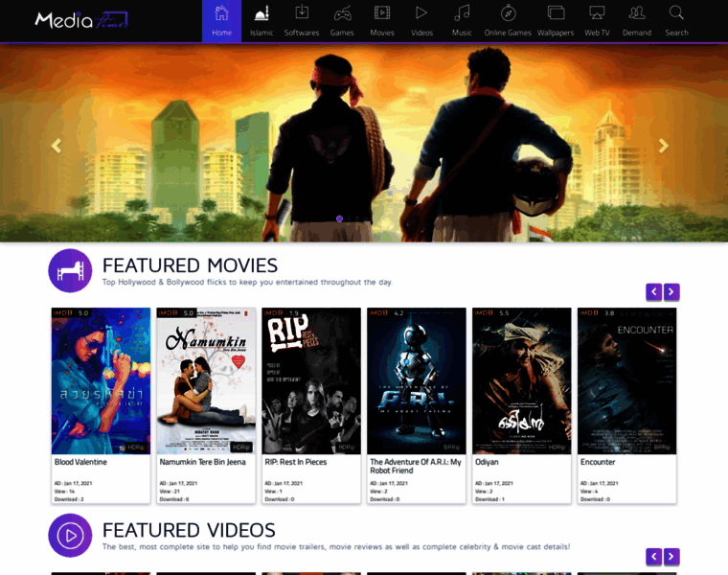Click the Wallpapers icon
The width and height of the screenshot is (728, 575).
point(556,12)
